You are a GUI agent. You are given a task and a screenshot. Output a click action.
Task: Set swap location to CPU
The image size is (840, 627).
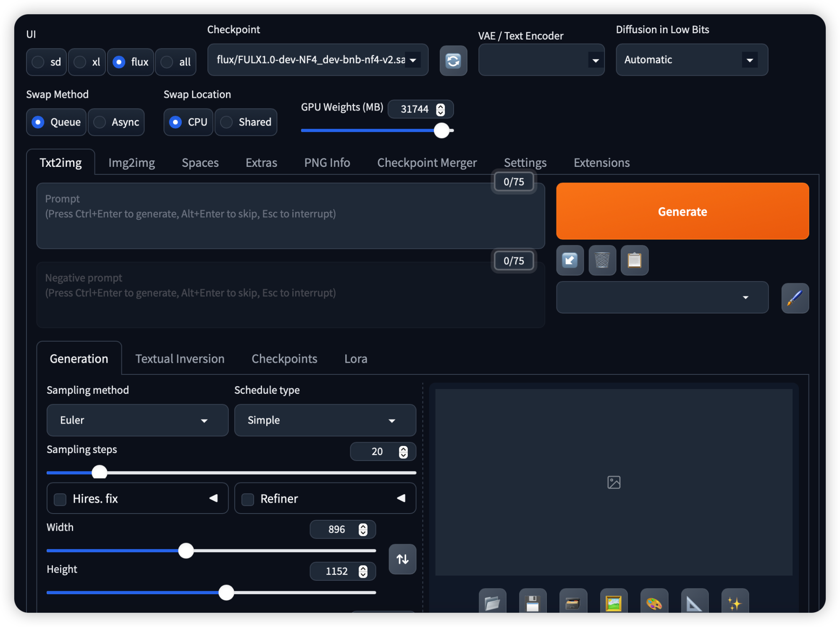point(188,122)
